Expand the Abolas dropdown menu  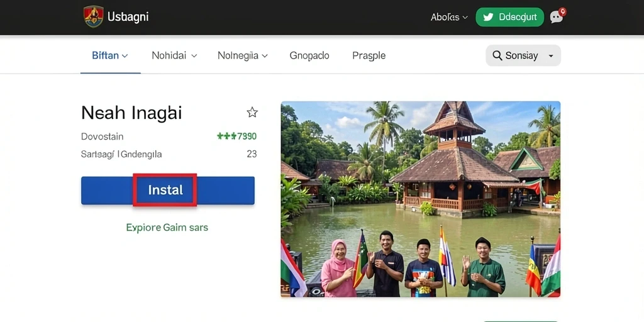[449, 17]
